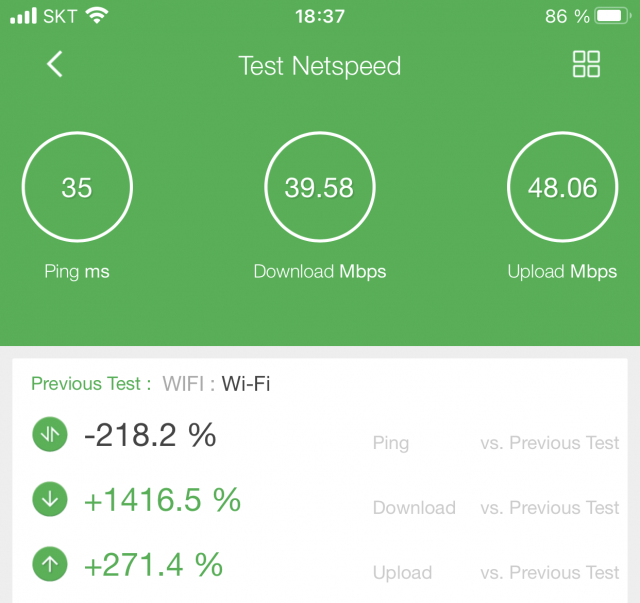Tap the +271.4 % upload change value
The height and width of the screenshot is (603, 640).
[153, 565]
